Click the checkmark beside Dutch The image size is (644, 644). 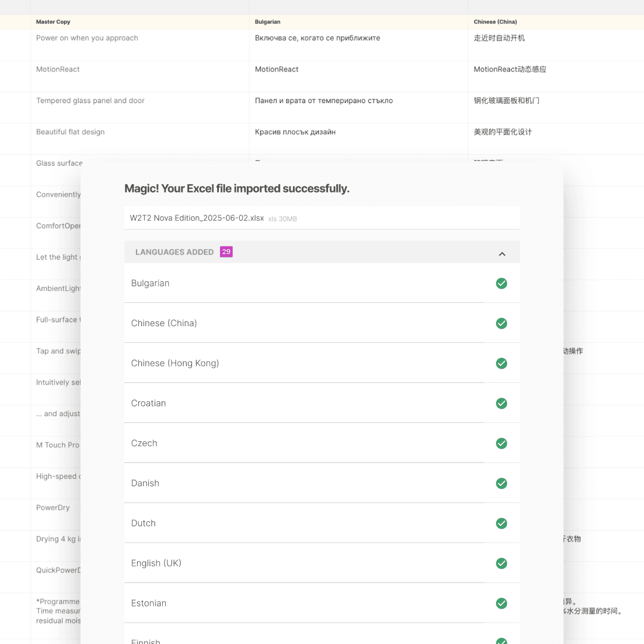coord(501,523)
